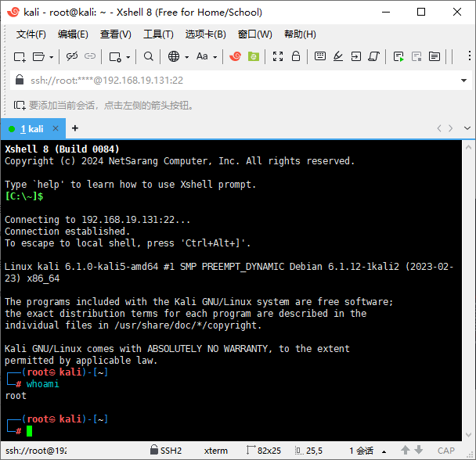The width and height of the screenshot is (476, 460).
Task: Open the 文件(F) menu
Action: (x=31, y=34)
